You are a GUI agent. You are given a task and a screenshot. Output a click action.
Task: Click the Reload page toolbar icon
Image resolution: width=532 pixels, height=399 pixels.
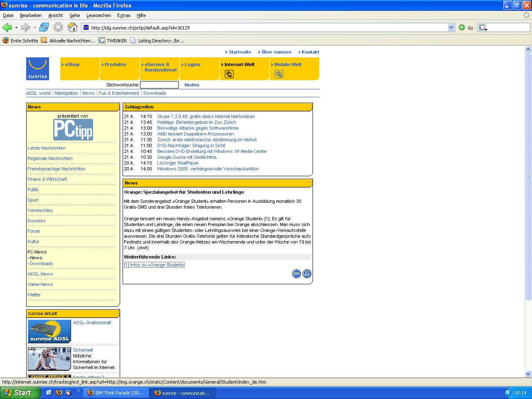coord(44,27)
